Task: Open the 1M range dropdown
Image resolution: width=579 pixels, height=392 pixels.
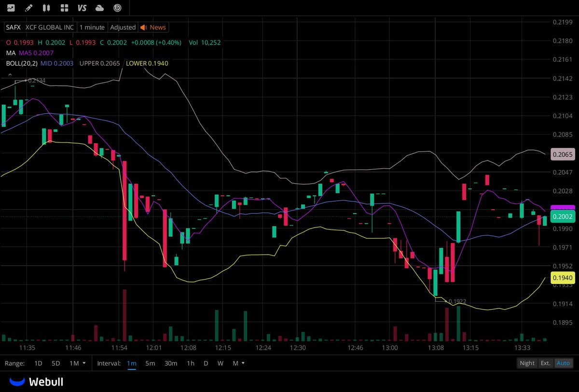Action: point(78,363)
